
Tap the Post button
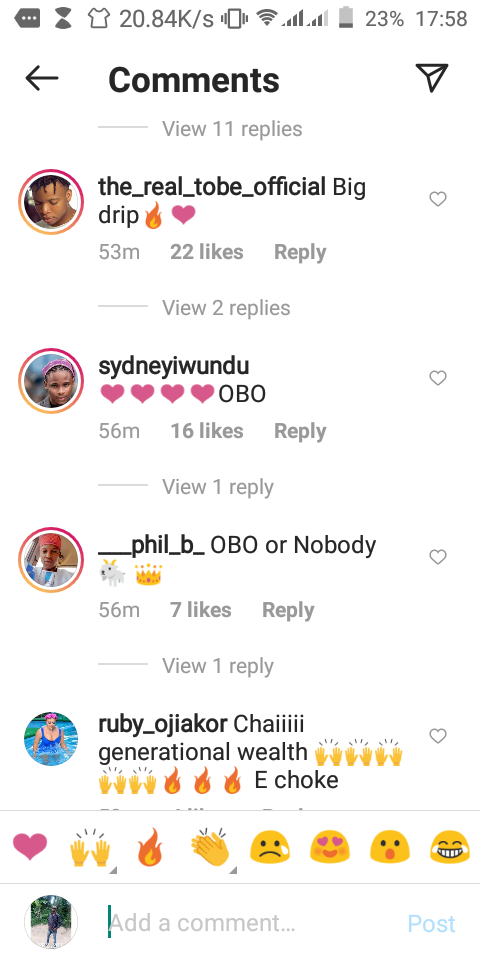[x=432, y=923]
